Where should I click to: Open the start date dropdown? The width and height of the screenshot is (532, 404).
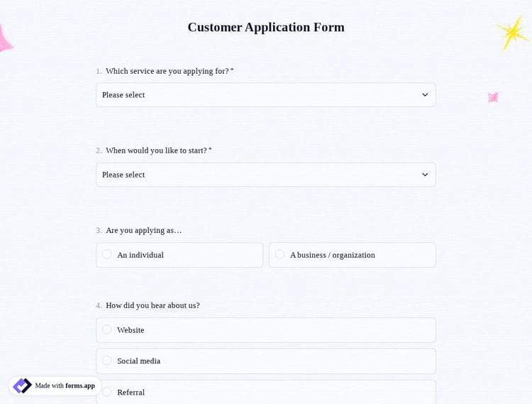pyautogui.click(x=265, y=175)
